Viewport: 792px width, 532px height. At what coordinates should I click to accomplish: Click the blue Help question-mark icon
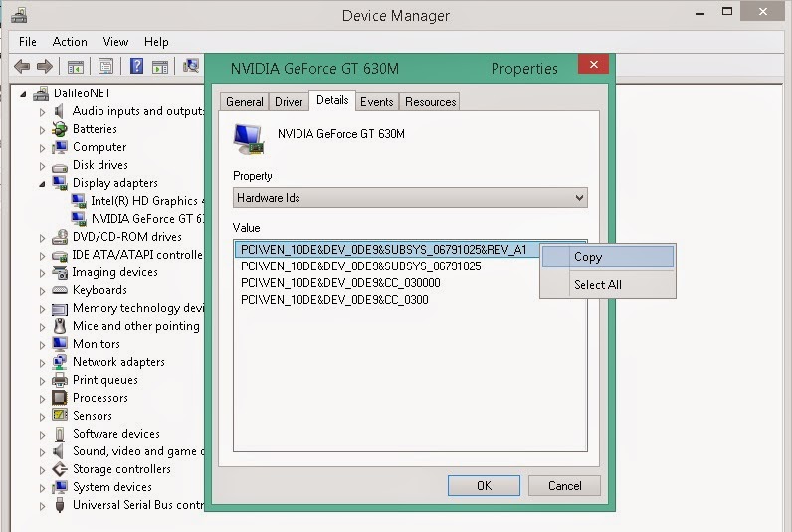click(136, 66)
